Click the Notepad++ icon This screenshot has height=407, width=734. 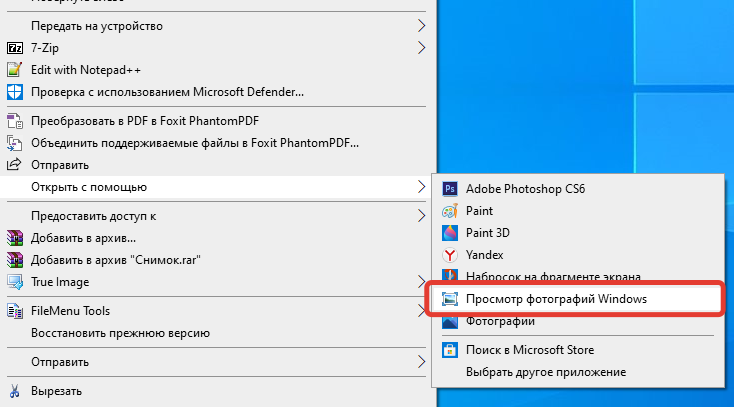pyautogui.click(x=14, y=69)
